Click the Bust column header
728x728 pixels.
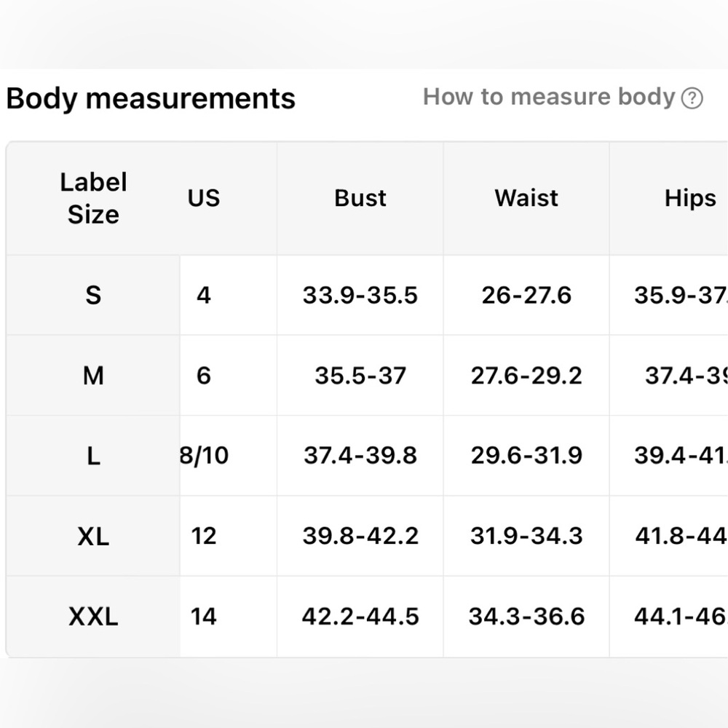click(x=360, y=198)
